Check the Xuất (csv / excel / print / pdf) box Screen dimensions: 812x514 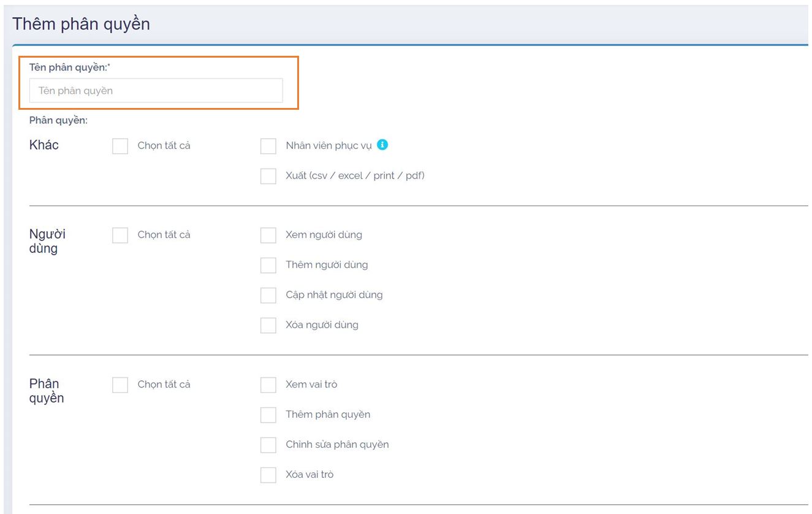pyautogui.click(x=268, y=176)
